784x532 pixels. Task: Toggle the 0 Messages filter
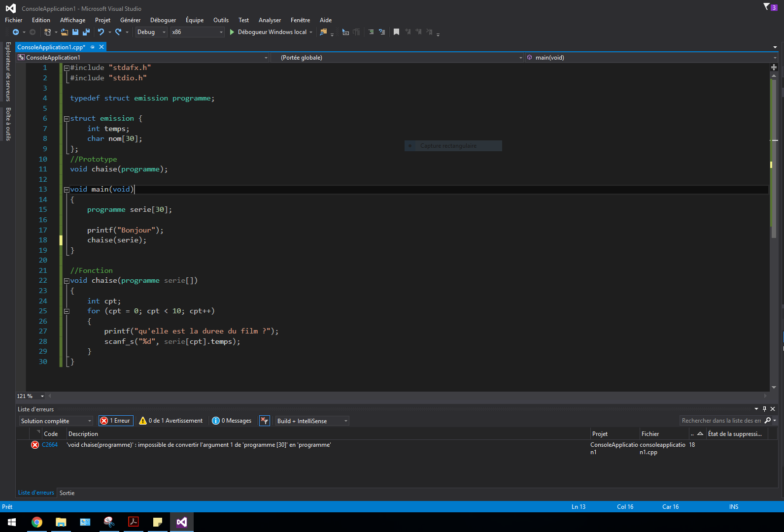click(x=232, y=421)
